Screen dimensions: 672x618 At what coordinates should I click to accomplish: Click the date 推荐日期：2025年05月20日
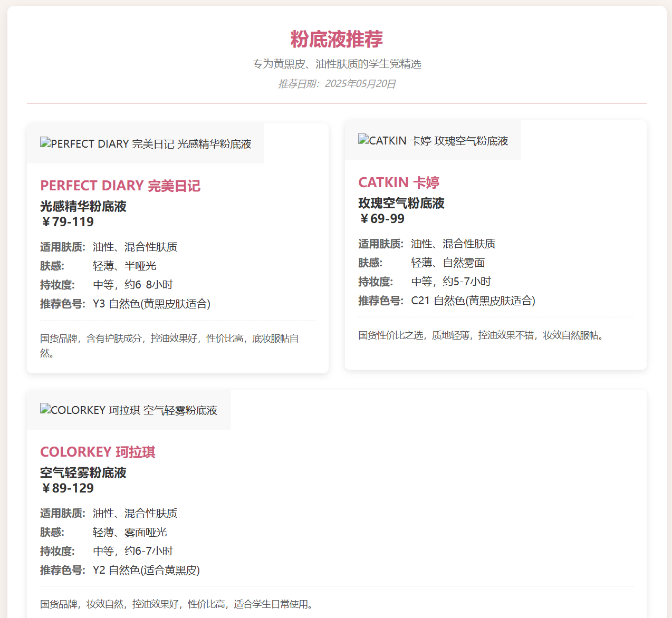click(337, 84)
